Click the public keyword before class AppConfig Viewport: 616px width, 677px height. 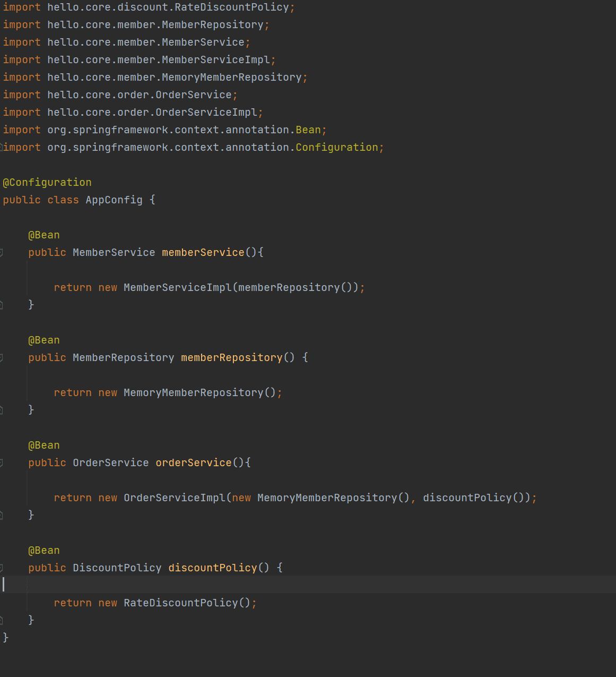22,200
